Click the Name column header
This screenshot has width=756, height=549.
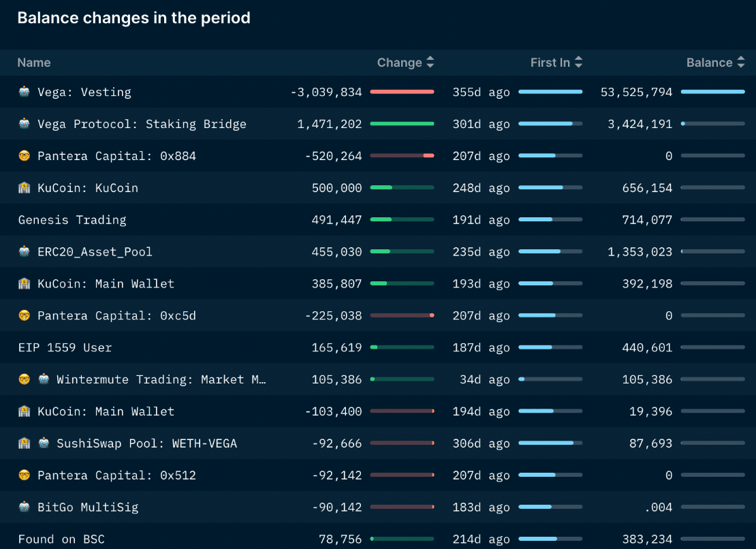point(34,63)
